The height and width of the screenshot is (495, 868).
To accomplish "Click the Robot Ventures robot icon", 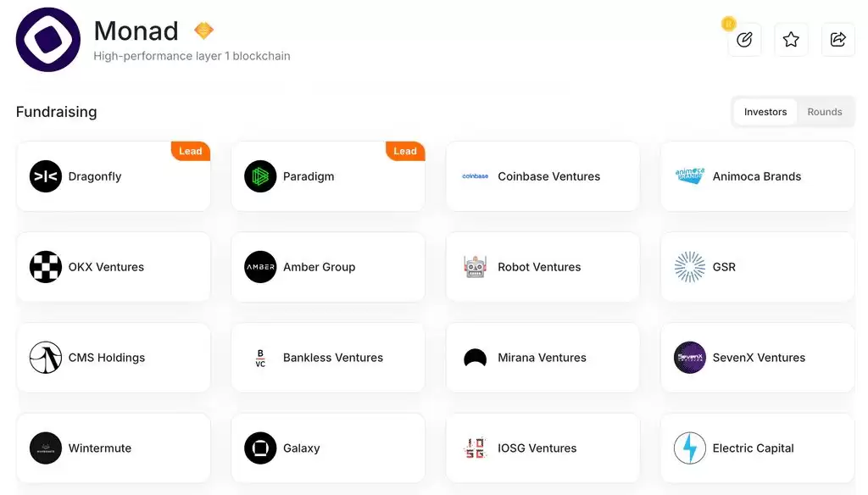I will click(x=475, y=267).
